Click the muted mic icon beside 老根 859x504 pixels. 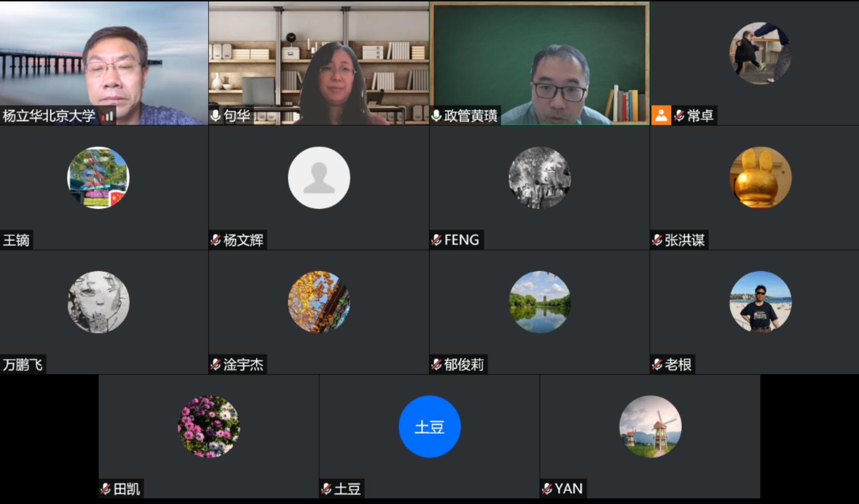click(657, 365)
